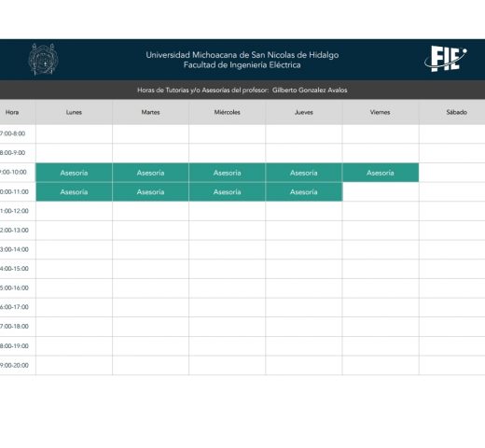Click the Martes column header
This screenshot has height=448, width=485.
point(150,112)
